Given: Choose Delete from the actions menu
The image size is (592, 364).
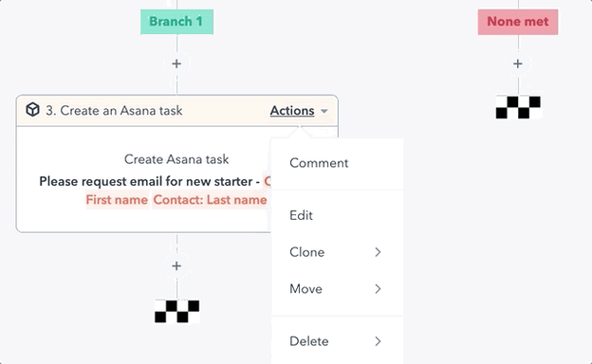Looking at the screenshot, I should tap(337, 341).
